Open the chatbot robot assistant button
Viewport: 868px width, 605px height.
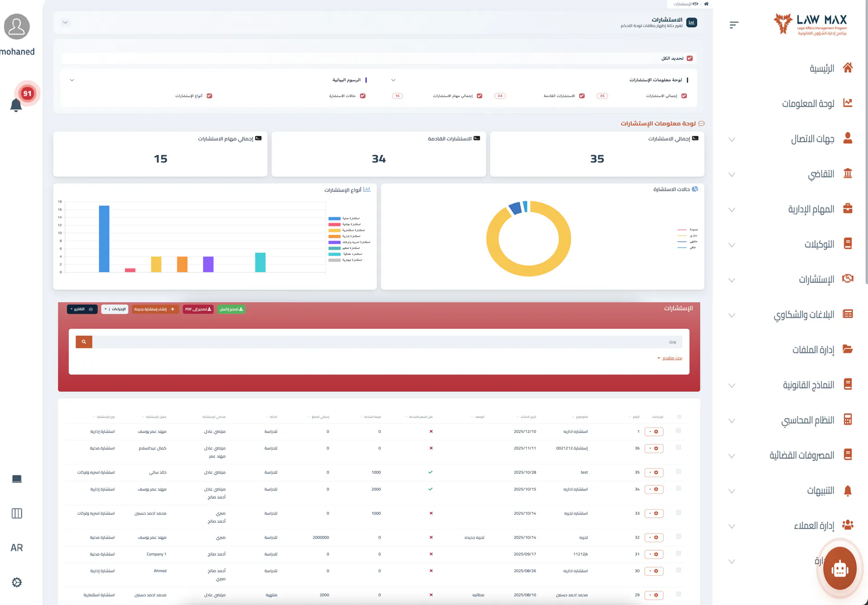840,568
